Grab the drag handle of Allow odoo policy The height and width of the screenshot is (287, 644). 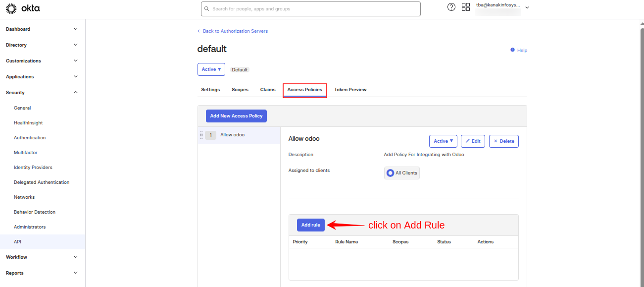pos(201,135)
